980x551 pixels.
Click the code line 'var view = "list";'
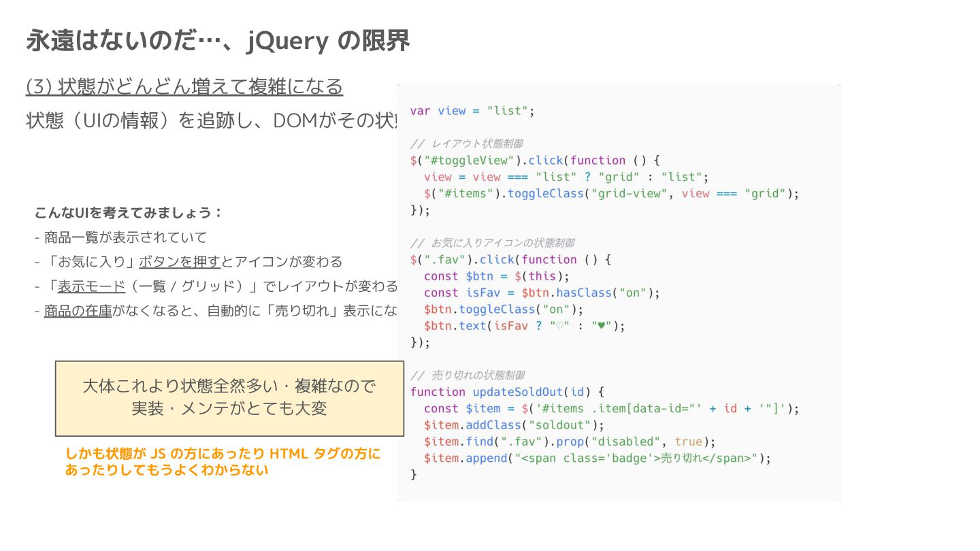pos(472,111)
